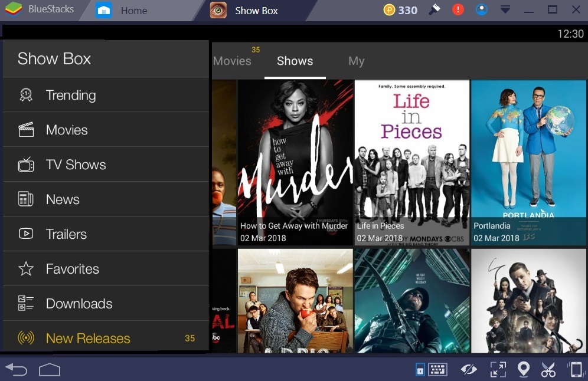Open the location pin icon
Screen dimensions: 588x381
[x=524, y=370]
